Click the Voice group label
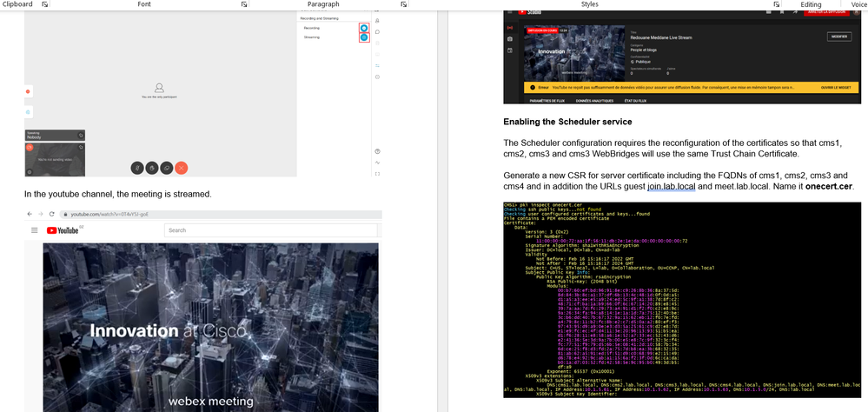868x412 pixels. click(x=859, y=3)
